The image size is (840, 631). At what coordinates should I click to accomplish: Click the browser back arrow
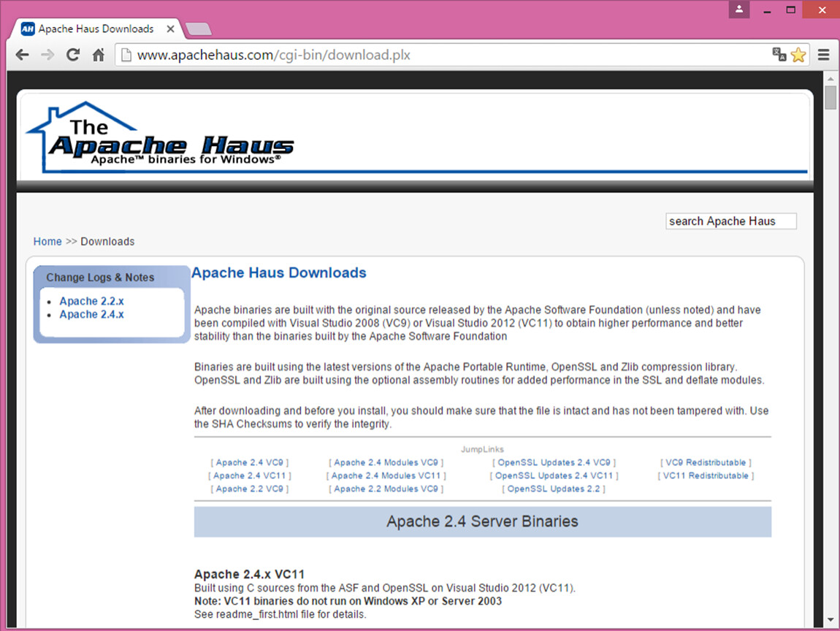pos(23,55)
